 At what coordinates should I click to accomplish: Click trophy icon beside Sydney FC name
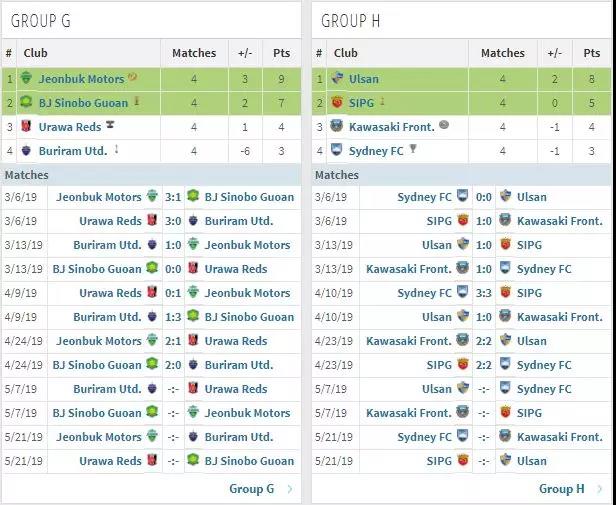point(412,149)
